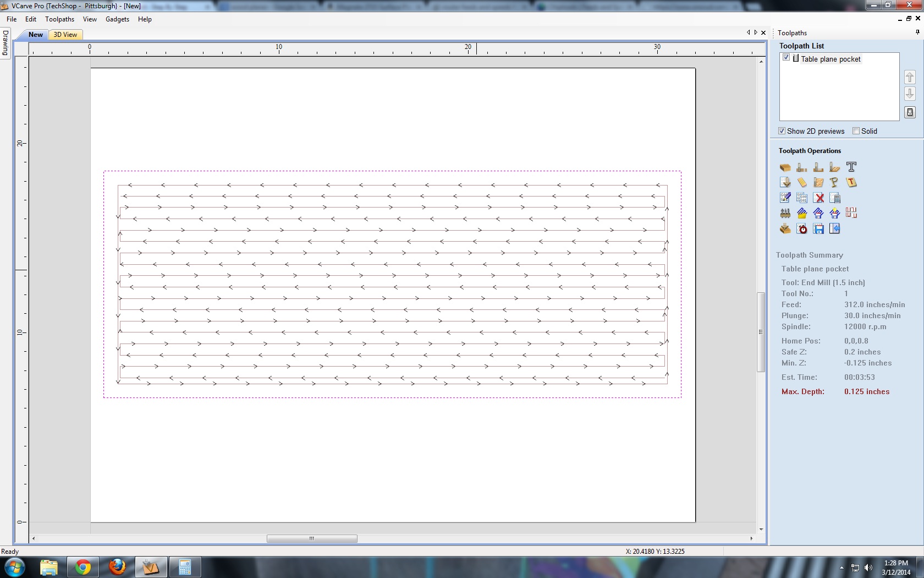Open the View menu
The height and width of the screenshot is (578, 924).
pos(90,19)
